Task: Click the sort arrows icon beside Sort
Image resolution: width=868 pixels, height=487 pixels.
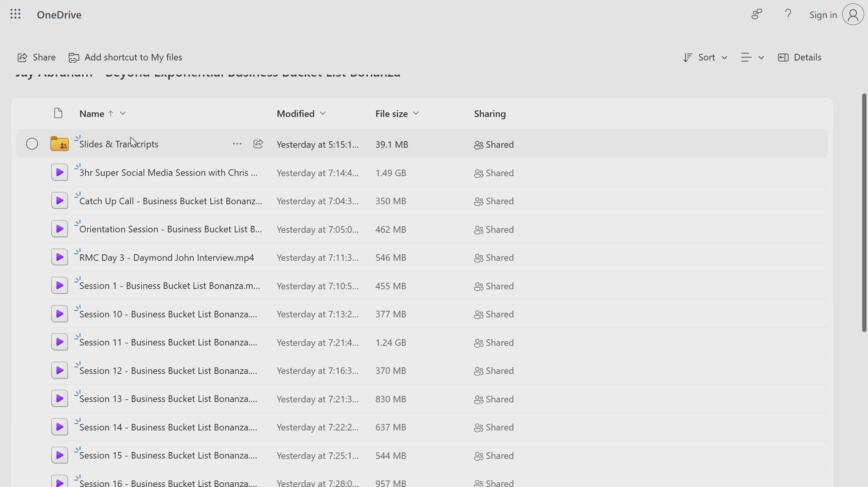Action: click(x=687, y=57)
